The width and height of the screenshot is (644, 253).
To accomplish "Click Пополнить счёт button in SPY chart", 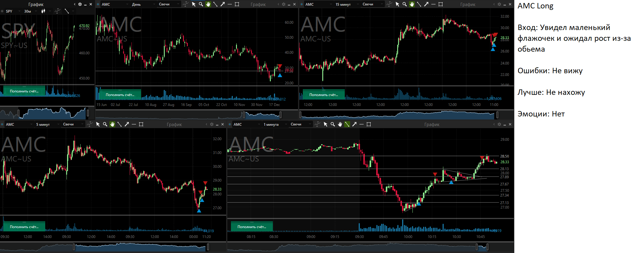I will [24, 91].
